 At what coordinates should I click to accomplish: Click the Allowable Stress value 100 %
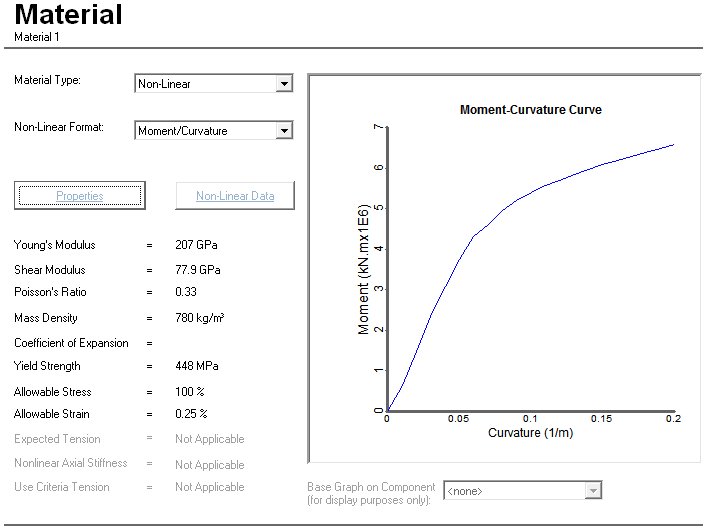[x=189, y=392]
